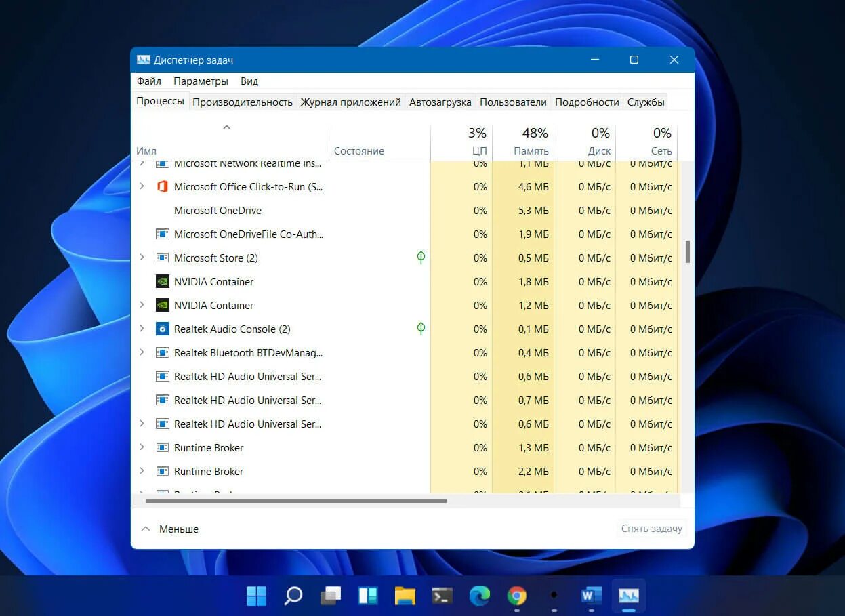
Task: Click the Realtek Audio Console icon
Action: [162, 329]
